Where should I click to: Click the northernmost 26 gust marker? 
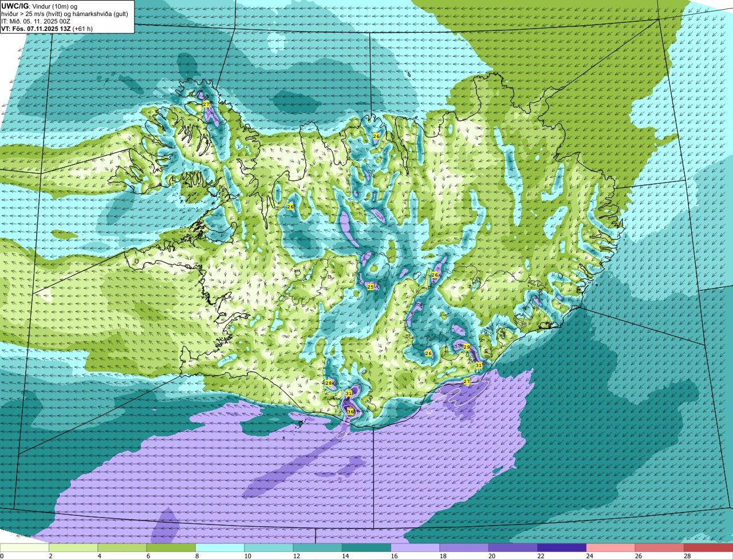(376, 136)
